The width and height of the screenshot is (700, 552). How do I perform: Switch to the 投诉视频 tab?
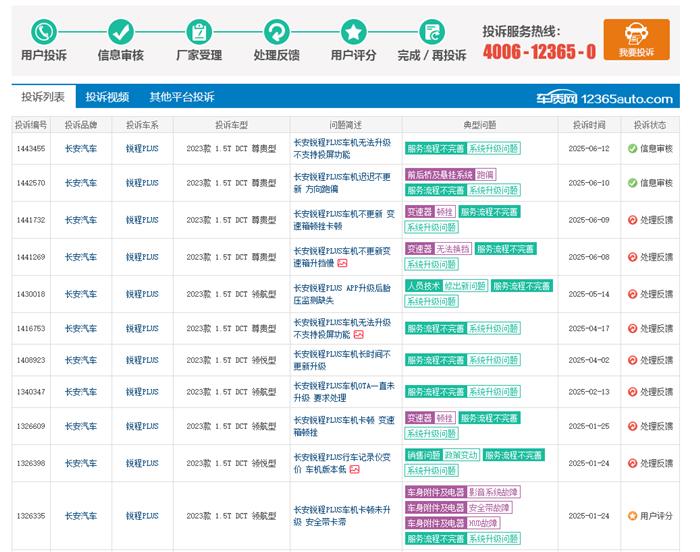tap(107, 96)
